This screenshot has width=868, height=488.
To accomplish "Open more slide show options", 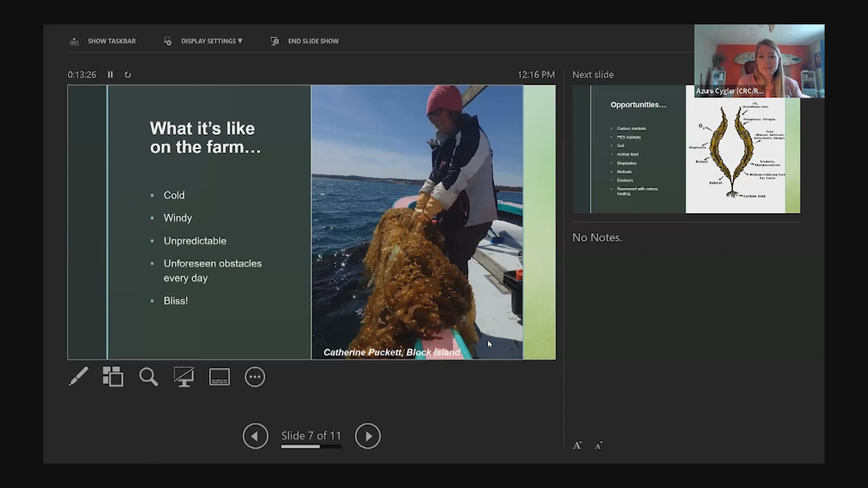I will pyautogui.click(x=255, y=377).
